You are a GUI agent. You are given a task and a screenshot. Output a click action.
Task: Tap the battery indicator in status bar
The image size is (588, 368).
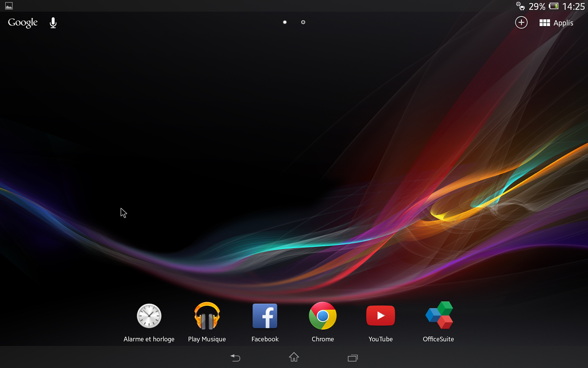click(x=553, y=6)
